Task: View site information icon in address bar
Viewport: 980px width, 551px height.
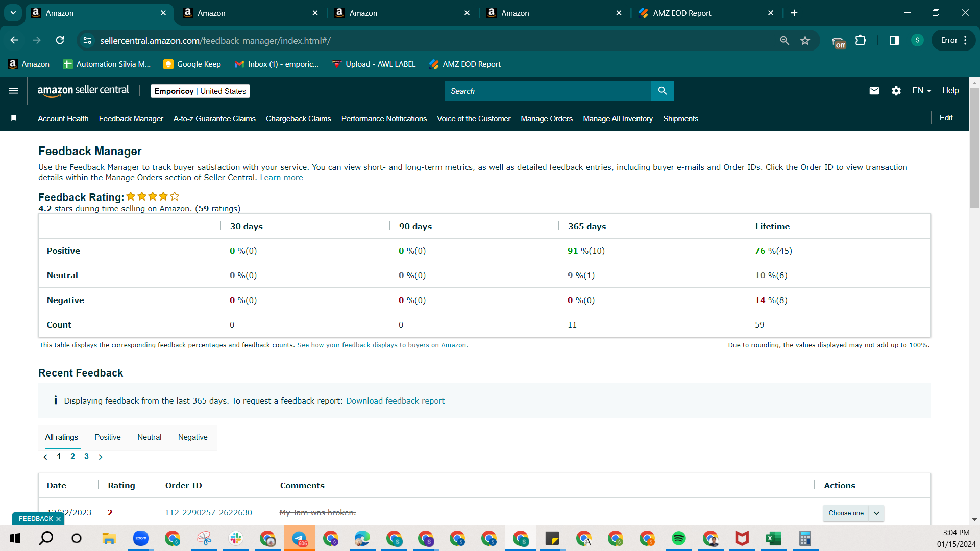Action: click(x=87, y=40)
